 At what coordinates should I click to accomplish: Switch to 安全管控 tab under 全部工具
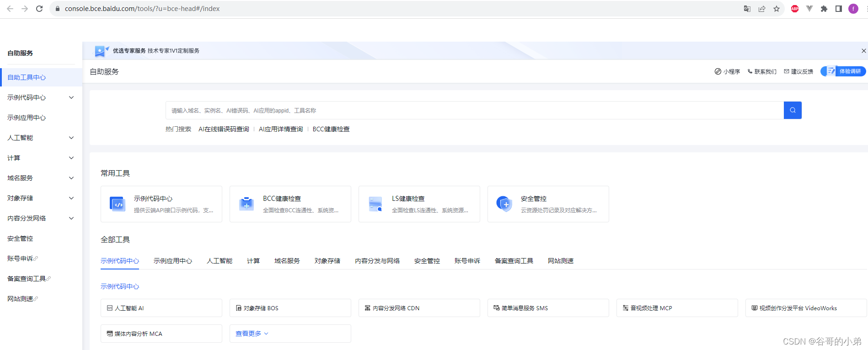pyautogui.click(x=427, y=261)
